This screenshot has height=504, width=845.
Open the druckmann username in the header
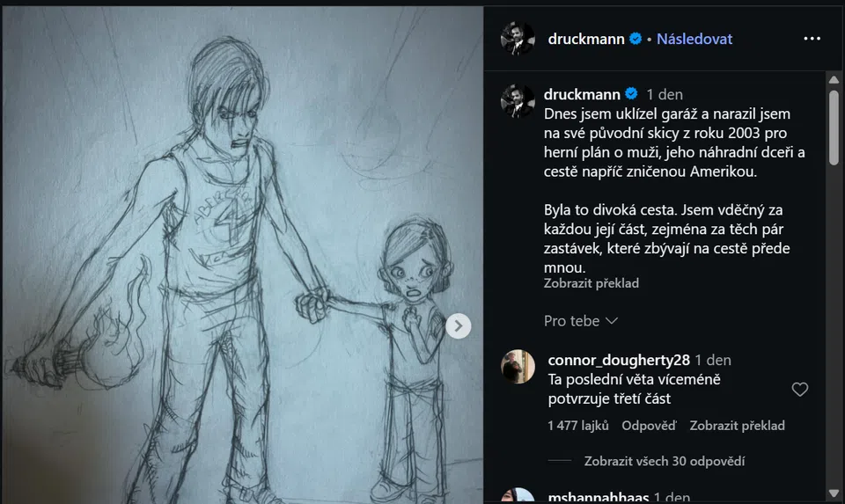[586, 39]
